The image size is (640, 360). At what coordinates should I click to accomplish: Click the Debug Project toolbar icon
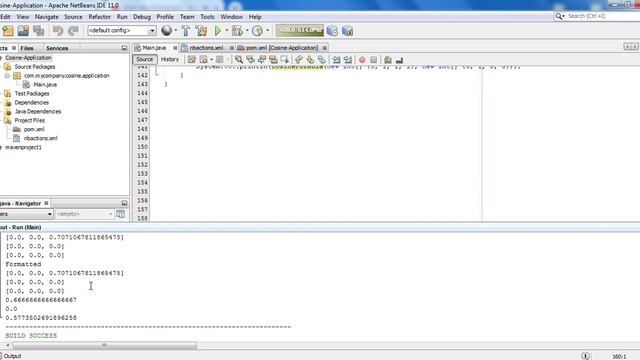237,31
